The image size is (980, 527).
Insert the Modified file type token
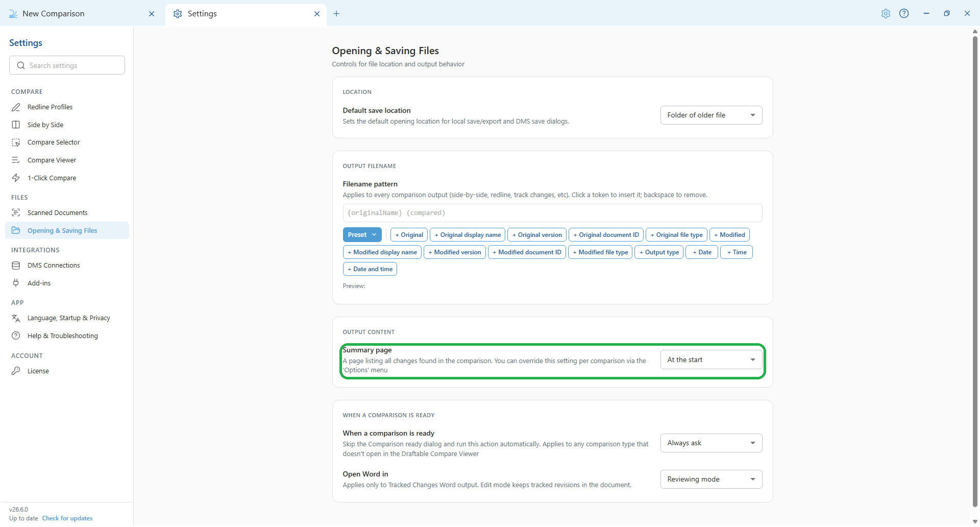click(x=600, y=252)
